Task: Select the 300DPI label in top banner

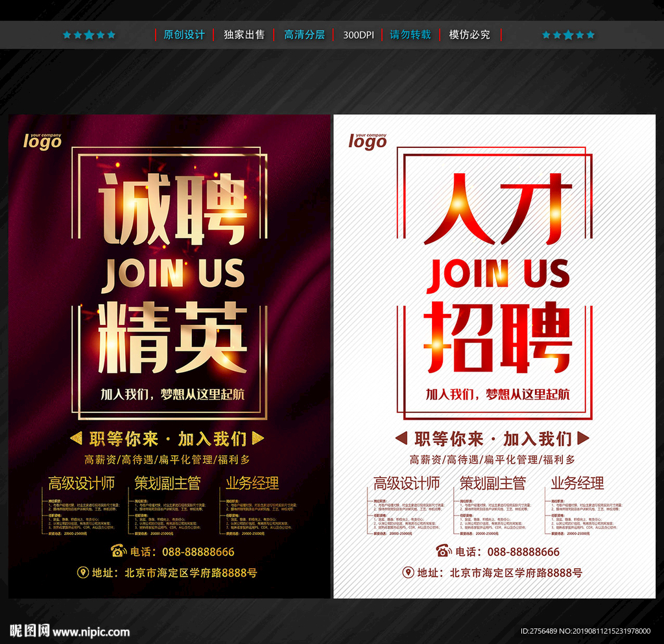Action: pos(358,35)
